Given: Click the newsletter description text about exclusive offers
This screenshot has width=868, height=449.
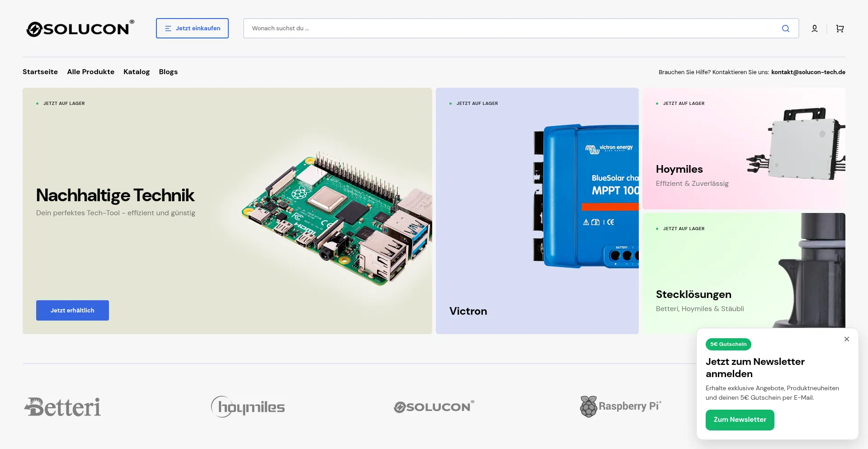Looking at the screenshot, I should pyautogui.click(x=772, y=393).
